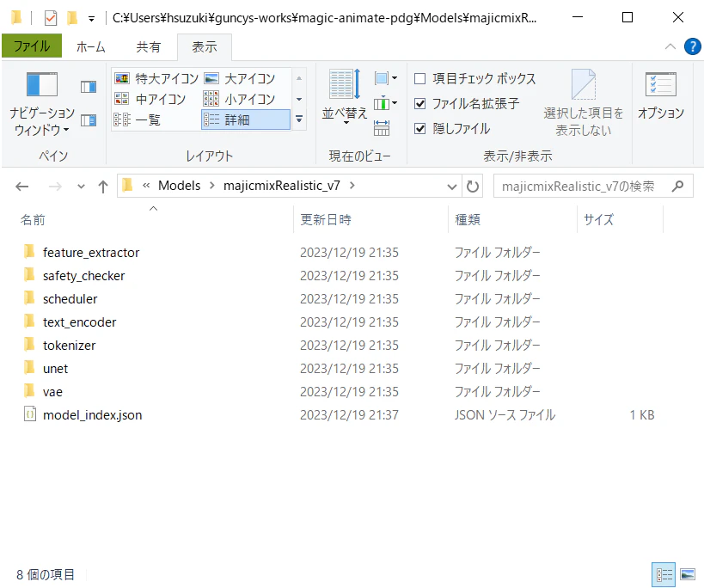Image resolution: width=704 pixels, height=588 pixels.
Task: Click size all columns to fit icon
Action: 382,128
